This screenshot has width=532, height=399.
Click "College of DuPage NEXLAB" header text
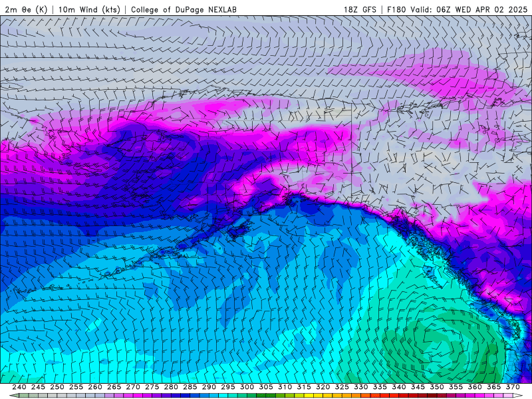[184, 10]
